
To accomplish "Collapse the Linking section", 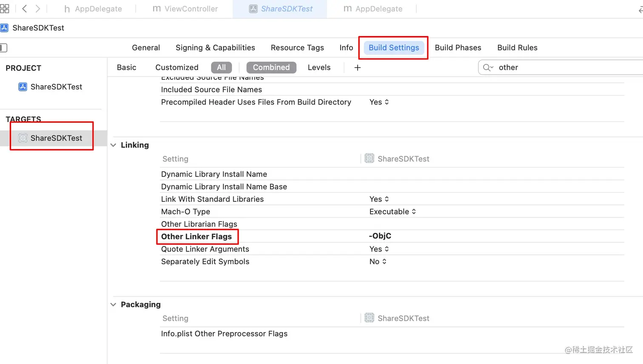I will [x=113, y=145].
